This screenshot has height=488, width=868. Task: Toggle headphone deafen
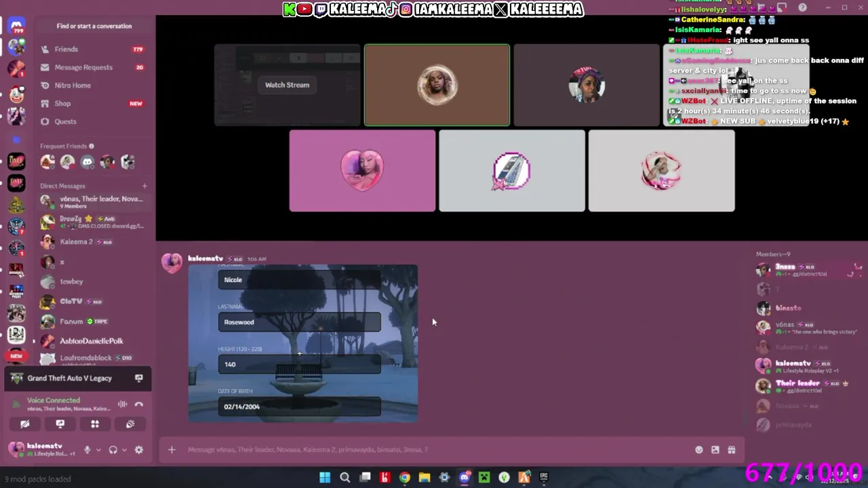[113, 449]
